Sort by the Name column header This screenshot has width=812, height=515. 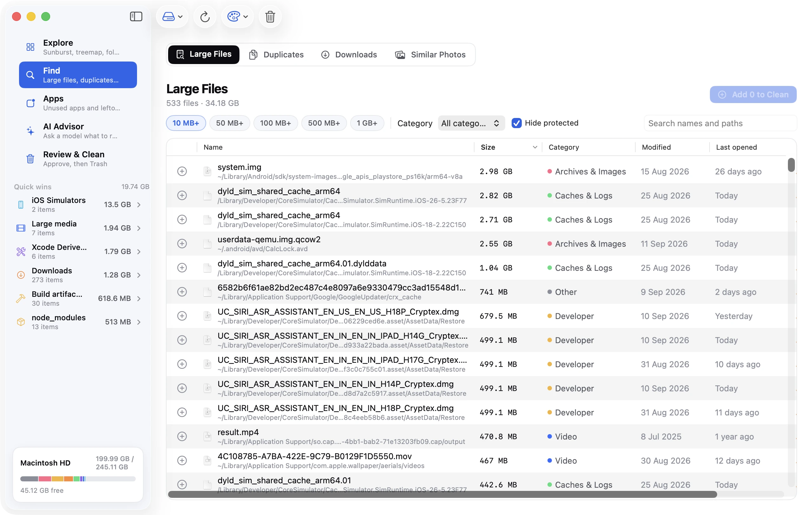(x=336, y=147)
